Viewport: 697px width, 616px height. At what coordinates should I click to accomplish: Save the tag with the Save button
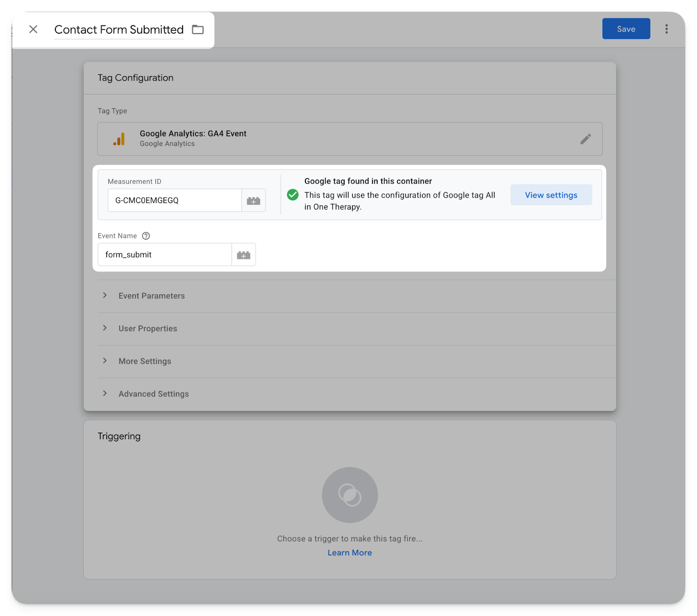pyautogui.click(x=626, y=29)
